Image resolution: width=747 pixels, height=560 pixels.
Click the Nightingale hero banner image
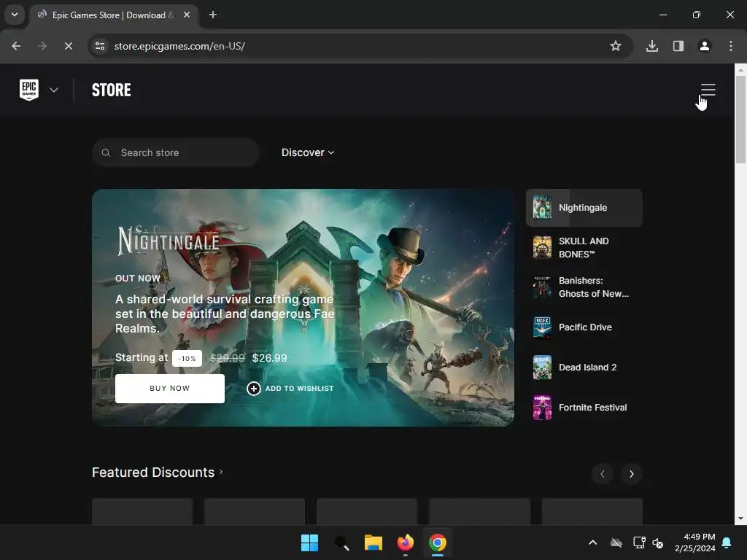[303, 308]
